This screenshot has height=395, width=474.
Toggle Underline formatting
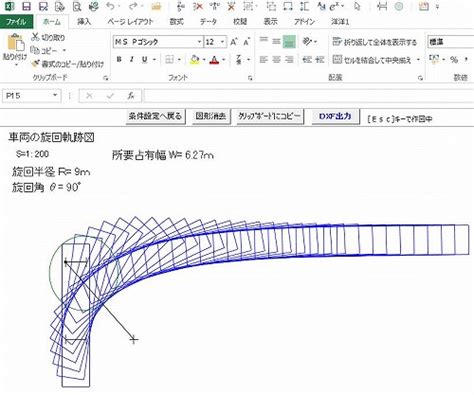144,59
